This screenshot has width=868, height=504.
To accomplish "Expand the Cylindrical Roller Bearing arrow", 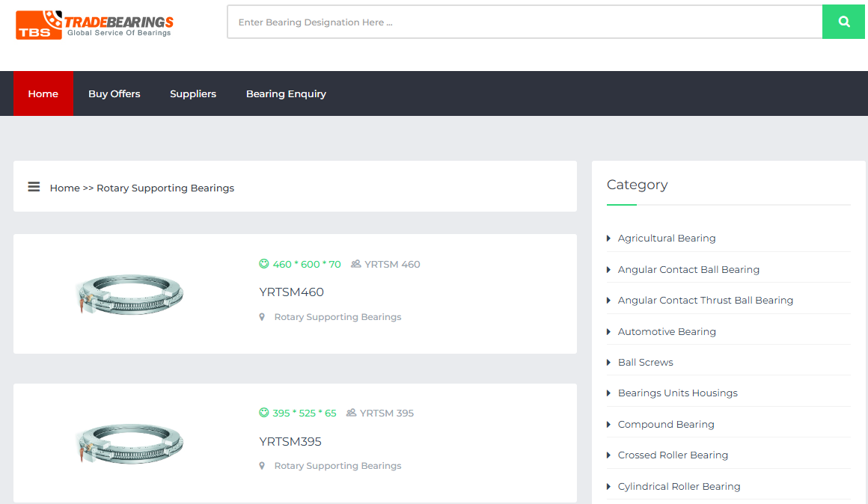I will click(x=608, y=486).
